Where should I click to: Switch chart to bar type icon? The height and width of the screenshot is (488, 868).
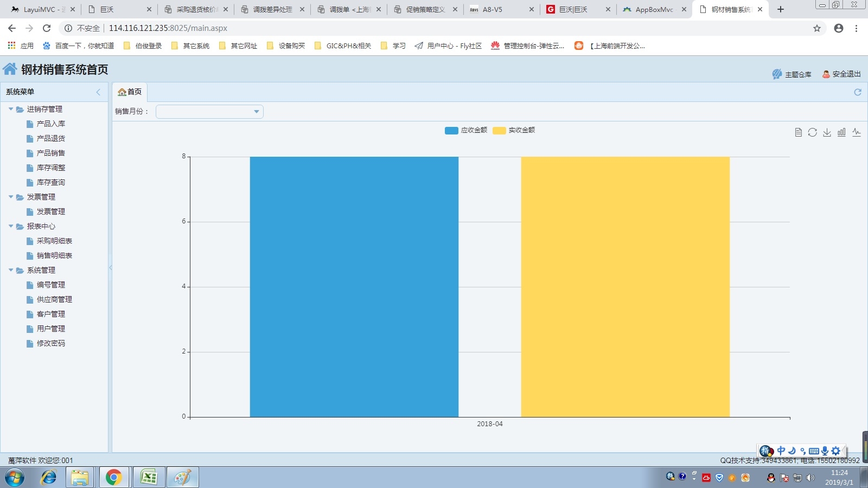[x=841, y=132]
